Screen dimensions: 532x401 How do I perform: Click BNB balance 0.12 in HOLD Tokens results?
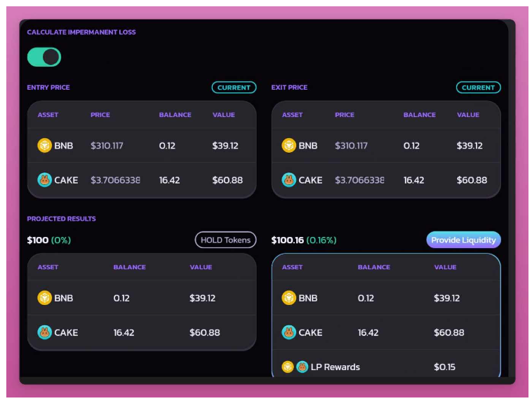click(x=121, y=298)
